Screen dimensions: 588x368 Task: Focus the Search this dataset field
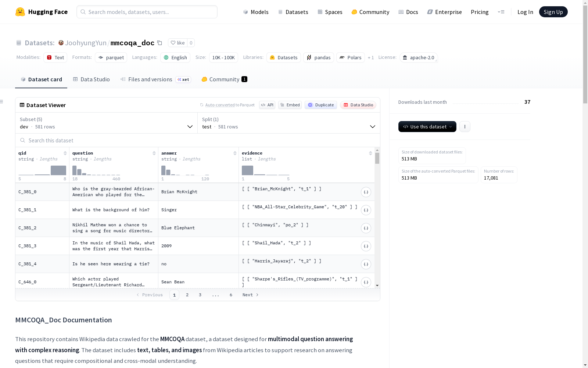tap(198, 140)
